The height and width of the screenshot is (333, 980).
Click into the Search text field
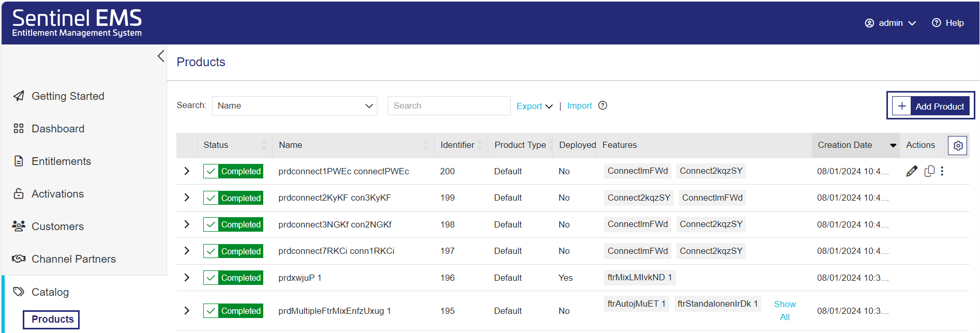[x=449, y=106]
